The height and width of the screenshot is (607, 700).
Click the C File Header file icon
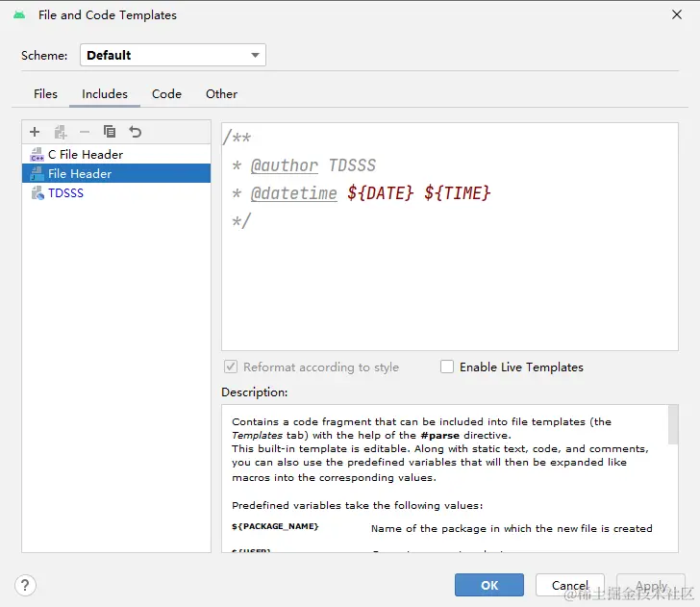[x=37, y=155]
